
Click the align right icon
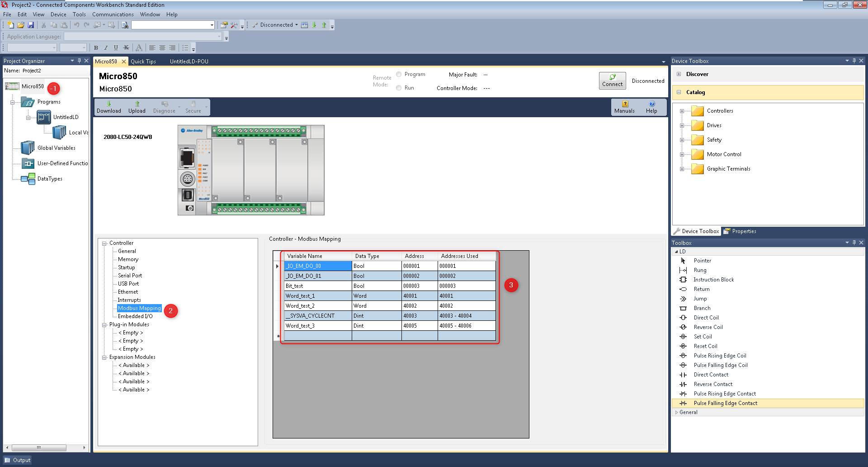coord(172,48)
